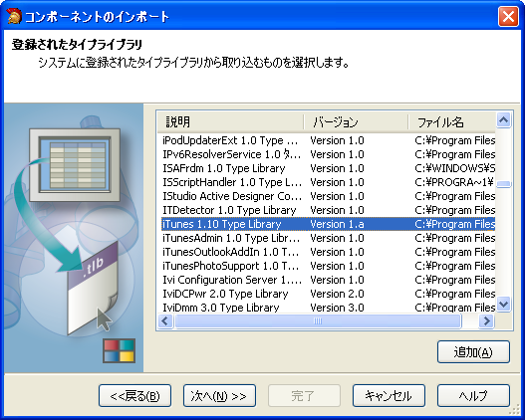Sort list by バージョン column header
The width and height of the screenshot is (525, 420).
(357, 121)
